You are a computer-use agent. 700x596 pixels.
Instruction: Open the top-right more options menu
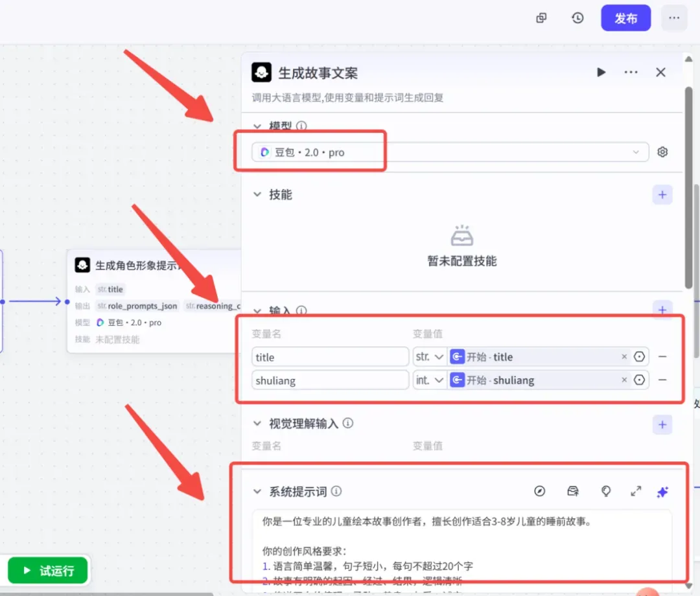(x=674, y=18)
